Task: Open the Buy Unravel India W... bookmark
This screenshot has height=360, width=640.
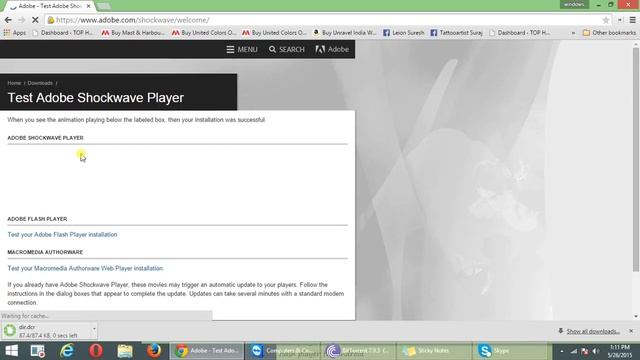Action: point(344,33)
